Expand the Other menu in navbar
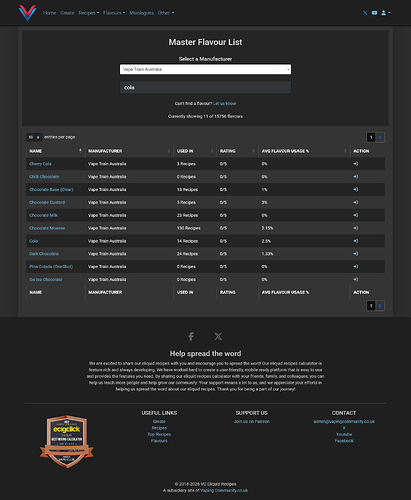The width and height of the screenshot is (411, 500). [166, 13]
